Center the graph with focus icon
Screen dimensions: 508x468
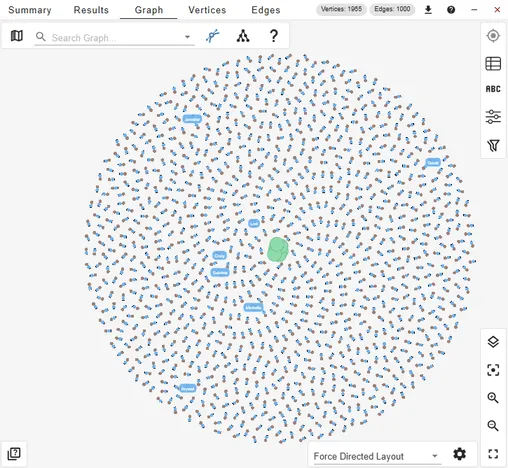point(493,370)
